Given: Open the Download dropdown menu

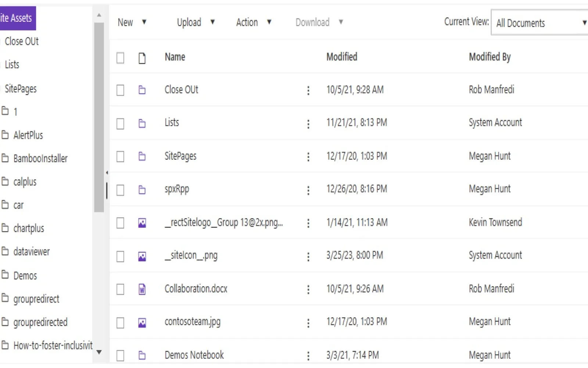Looking at the screenshot, I should (x=319, y=22).
